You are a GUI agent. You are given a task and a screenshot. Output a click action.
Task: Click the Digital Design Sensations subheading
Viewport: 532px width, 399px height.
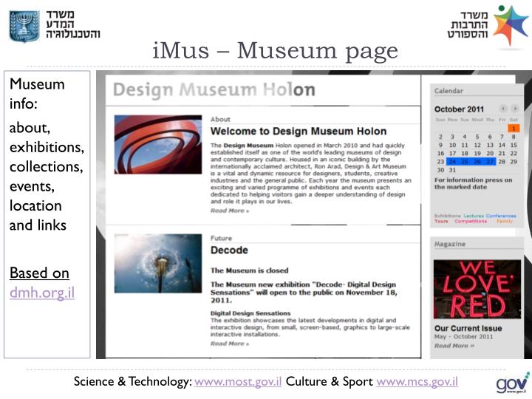coord(250,313)
